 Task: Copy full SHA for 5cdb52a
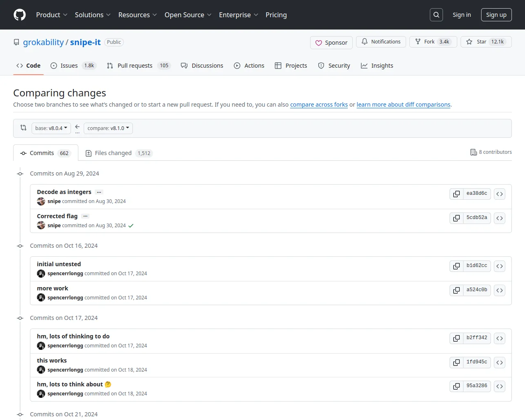(x=457, y=218)
